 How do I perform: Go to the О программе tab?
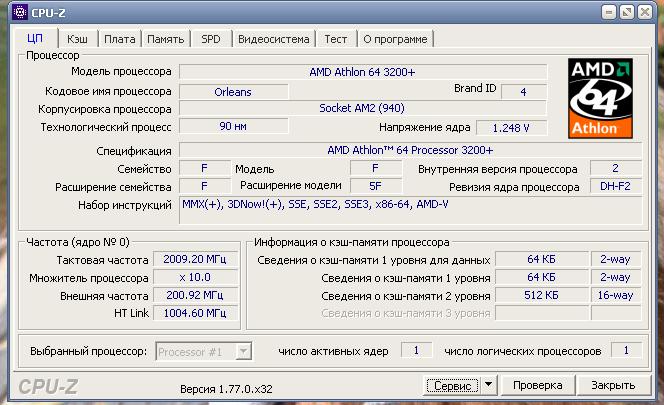click(x=396, y=39)
